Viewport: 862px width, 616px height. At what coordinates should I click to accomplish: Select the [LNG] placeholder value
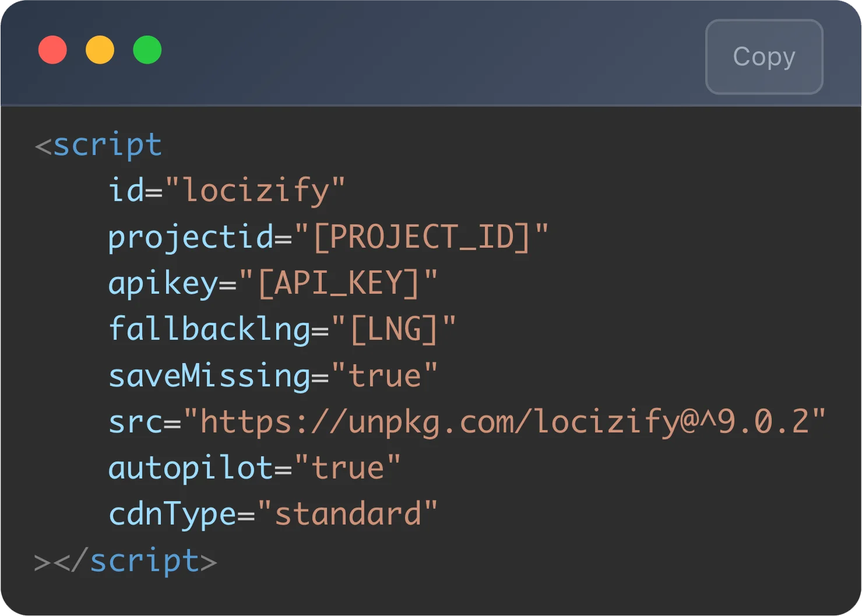click(x=393, y=329)
